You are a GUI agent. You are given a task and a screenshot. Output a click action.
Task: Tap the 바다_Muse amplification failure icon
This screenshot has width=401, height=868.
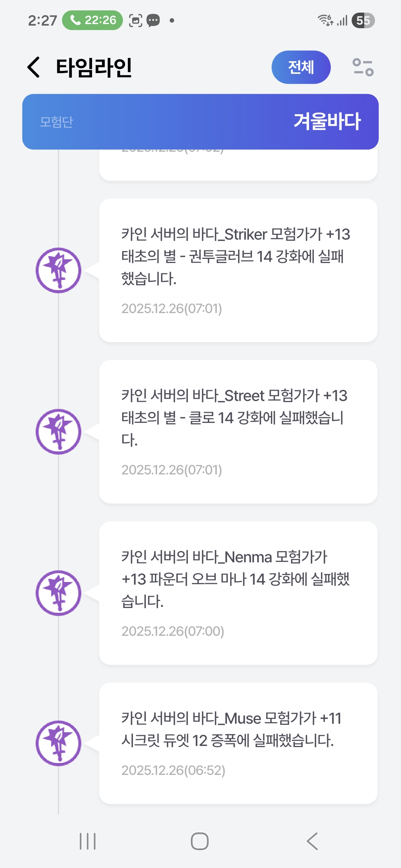pyautogui.click(x=58, y=743)
